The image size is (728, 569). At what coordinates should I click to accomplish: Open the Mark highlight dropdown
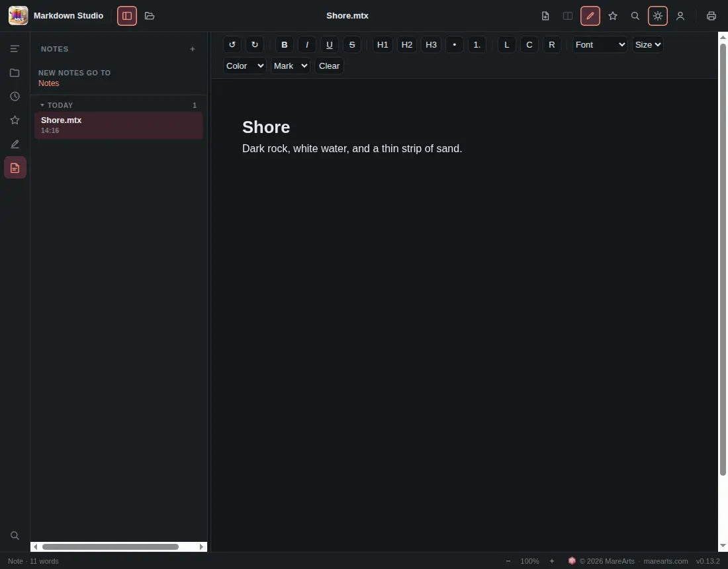tap(290, 66)
